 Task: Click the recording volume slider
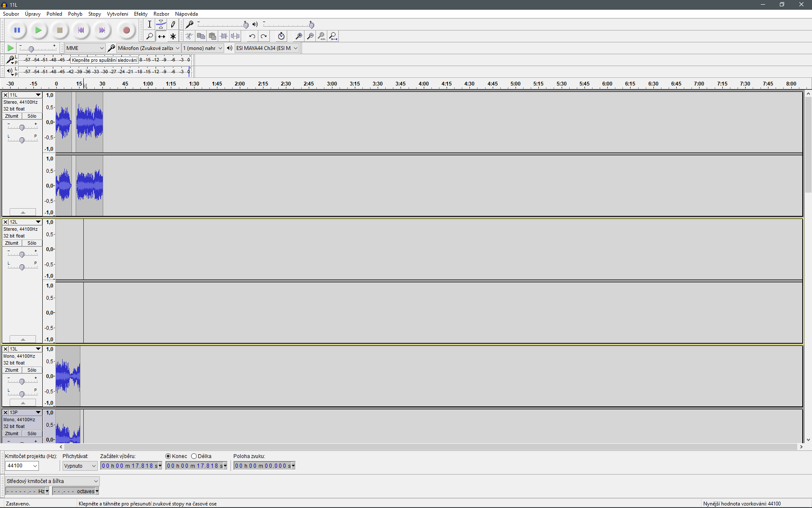click(x=223, y=24)
